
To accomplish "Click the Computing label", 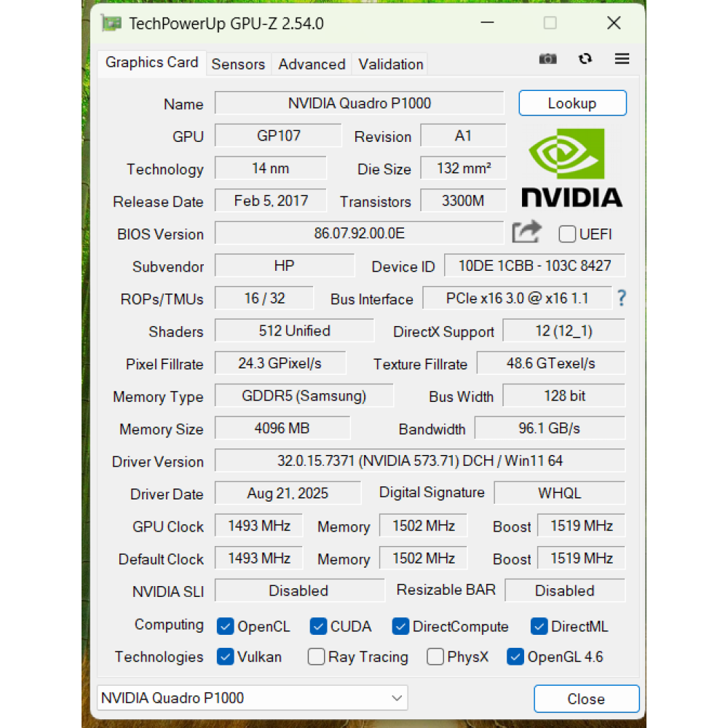I will coord(169,625).
